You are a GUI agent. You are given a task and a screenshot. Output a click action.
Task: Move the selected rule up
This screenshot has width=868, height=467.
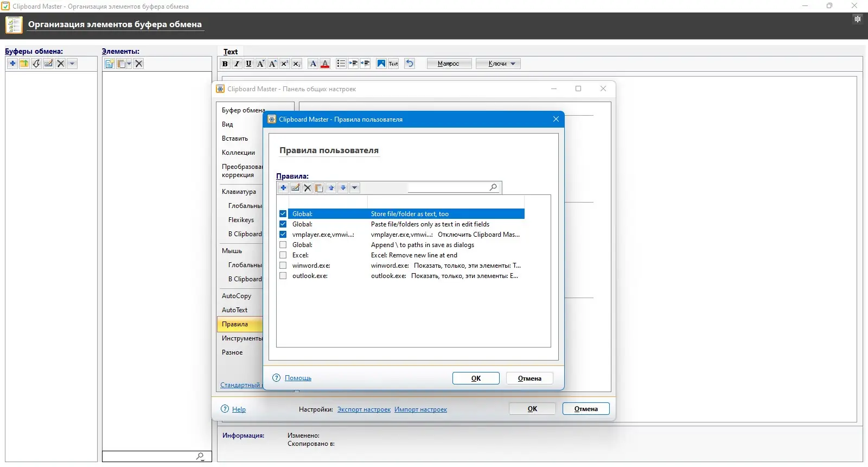point(331,188)
